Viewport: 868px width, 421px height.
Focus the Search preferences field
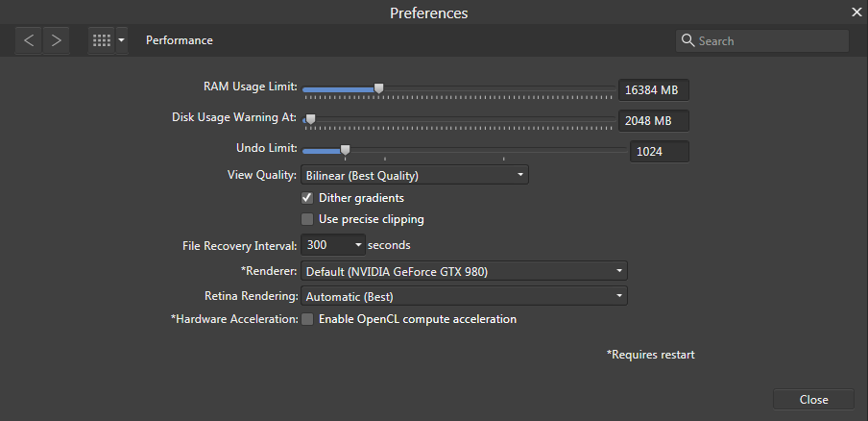point(761,41)
